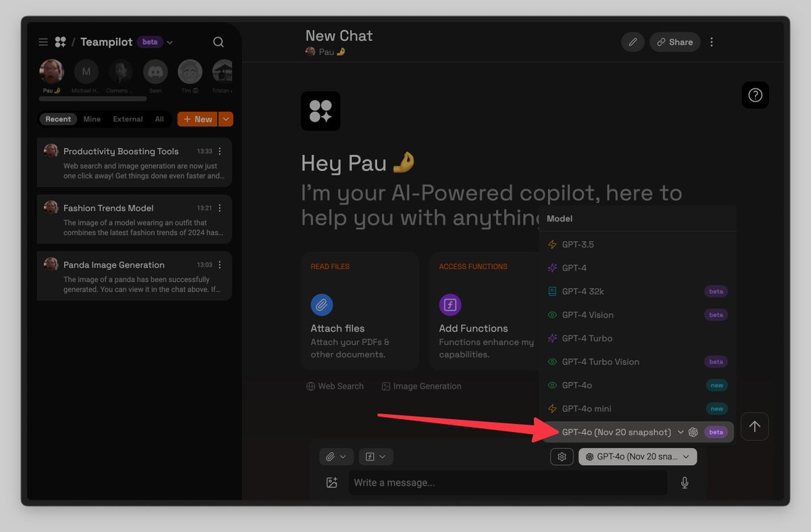The image size is (811, 532).
Task: Switch to the External chats filter
Action: point(128,119)
